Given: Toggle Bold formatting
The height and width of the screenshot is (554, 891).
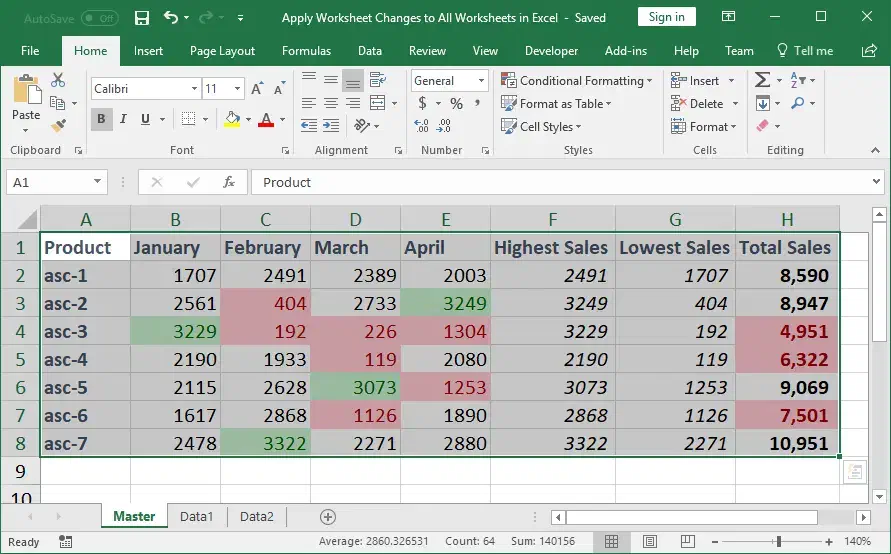Looking at the screenshot, I should [x=101, y=119].
